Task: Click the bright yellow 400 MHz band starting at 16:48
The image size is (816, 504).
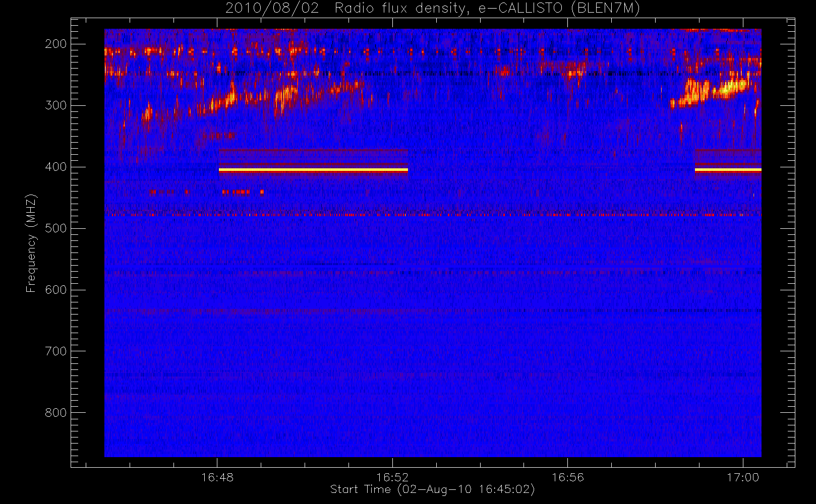Action: (x=313, y=170)
